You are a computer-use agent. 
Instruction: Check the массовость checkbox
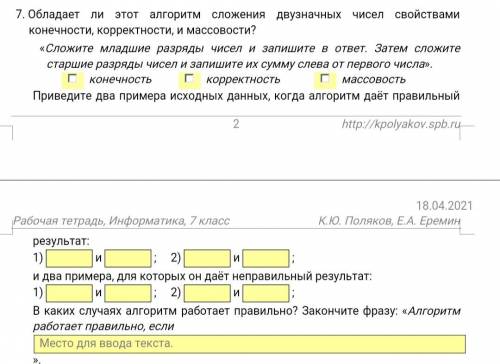pyautogui.click(x=325, y=79)
